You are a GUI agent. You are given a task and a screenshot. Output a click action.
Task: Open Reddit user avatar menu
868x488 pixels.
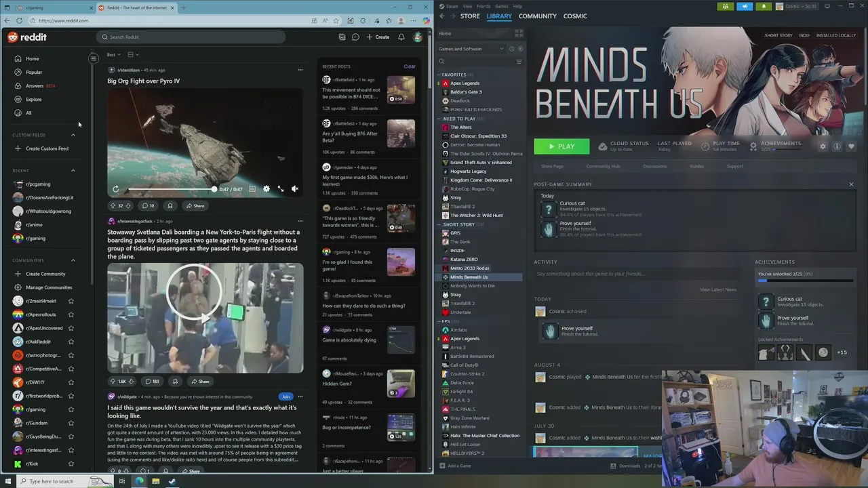point(418,37)
